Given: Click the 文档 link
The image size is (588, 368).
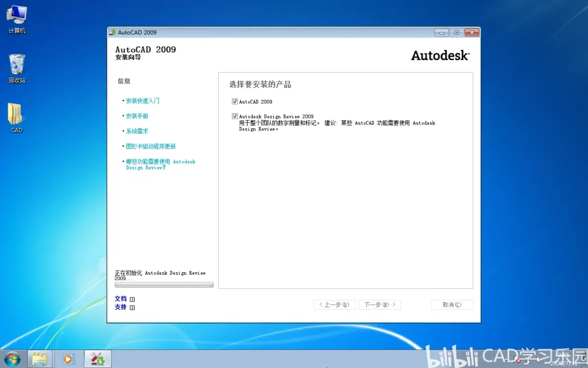Looking at the screenshot, I should tap(120, 299).
